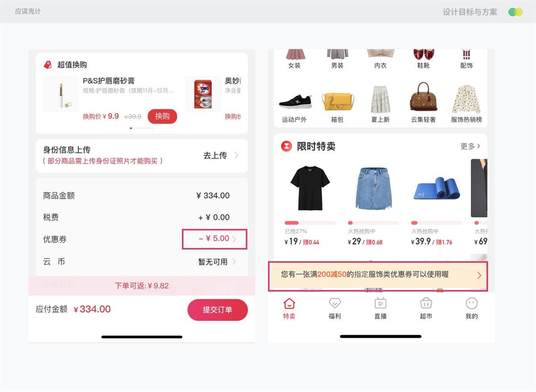Click the 换购 carousel page indicator
The width and height of the screenshot is (536, 392).
(142, 128)
